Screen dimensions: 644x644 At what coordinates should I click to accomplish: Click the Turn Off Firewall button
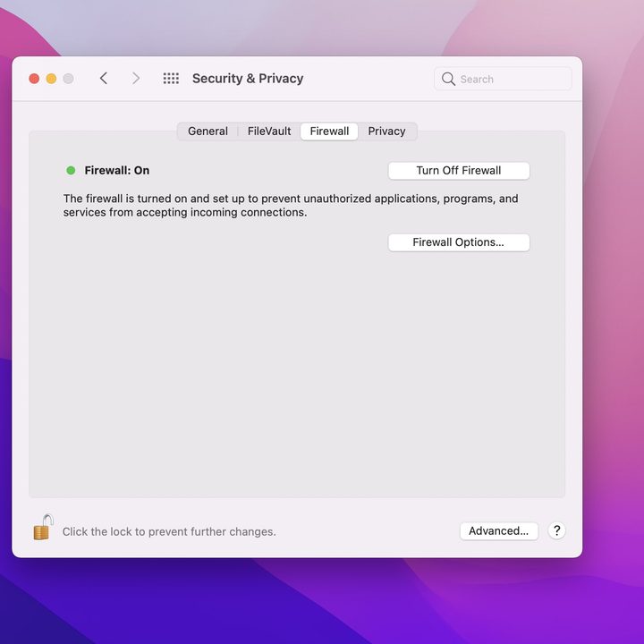(459, 171)
